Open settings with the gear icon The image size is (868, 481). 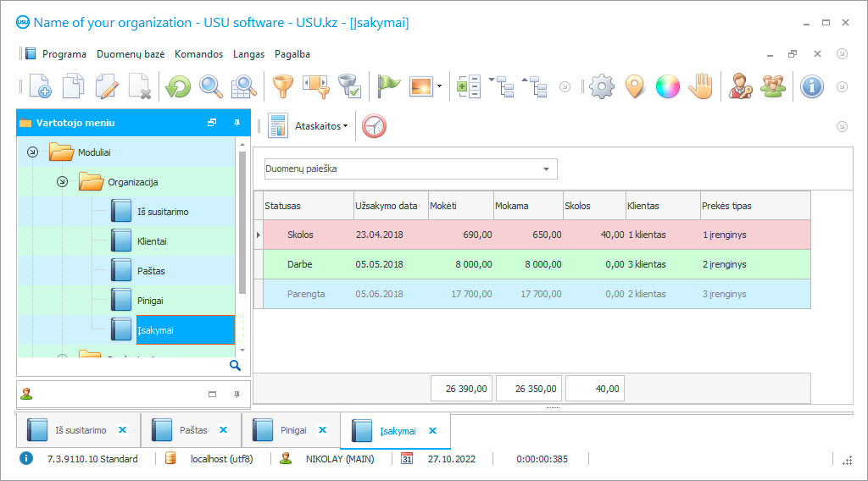click(601, 86)
